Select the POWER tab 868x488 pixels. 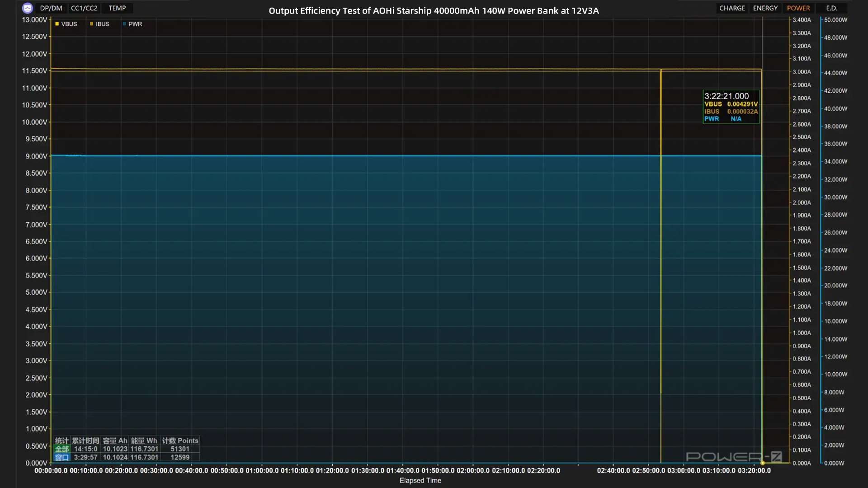click(798, 8)
